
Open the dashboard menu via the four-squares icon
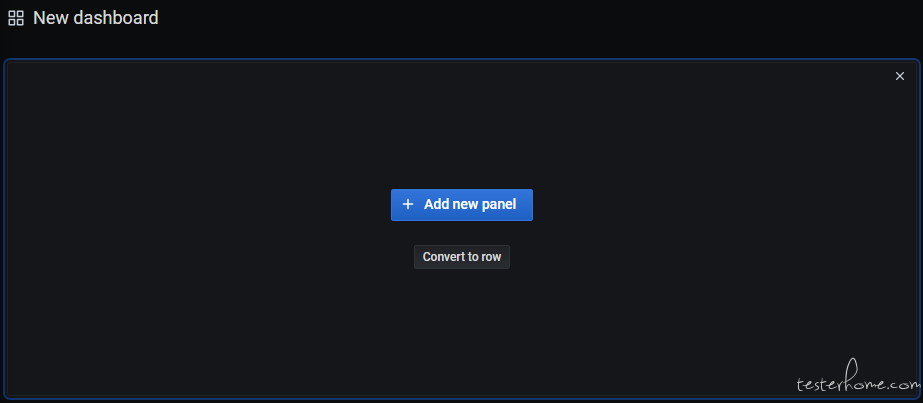(16, 18)
